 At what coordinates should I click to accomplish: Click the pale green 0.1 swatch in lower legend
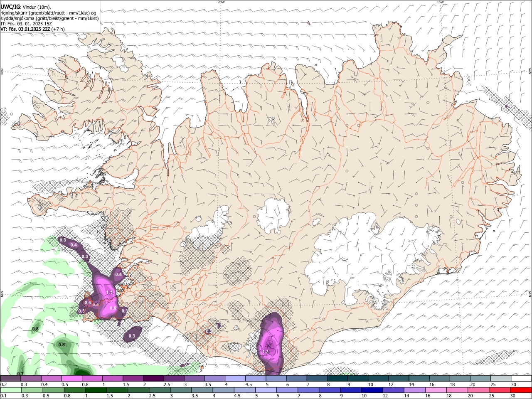(10, 390)
